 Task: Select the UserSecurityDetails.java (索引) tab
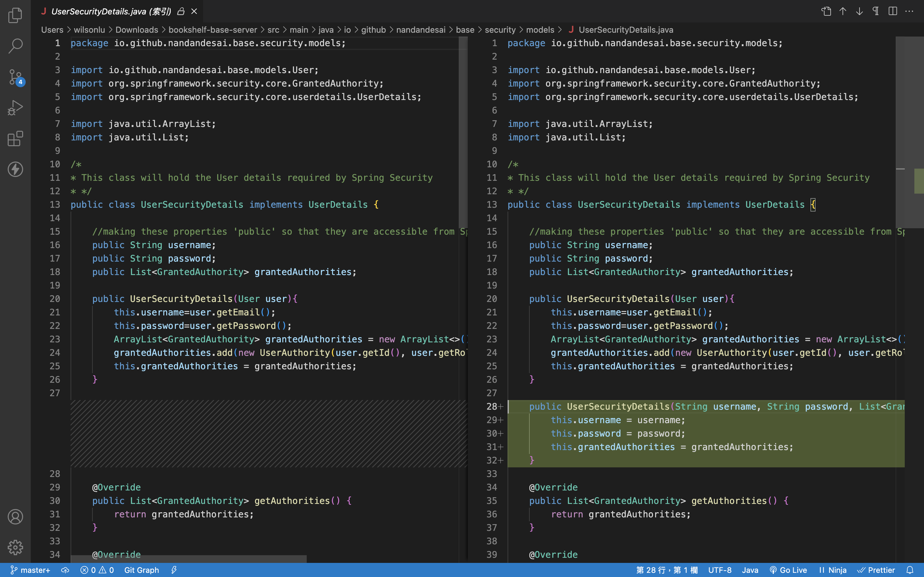coord(111,12)
